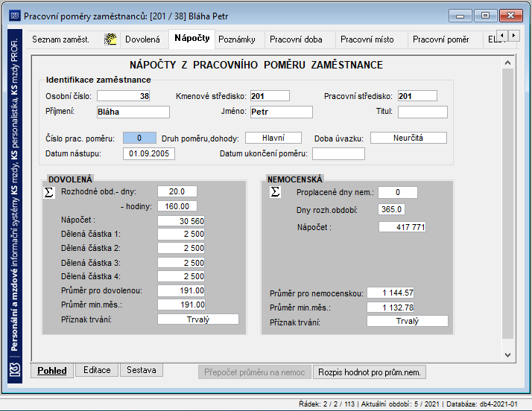Viewport: 532px width, 411px height.
Task: Click the form scrollbar's up arrow
Action: (507, 63)
